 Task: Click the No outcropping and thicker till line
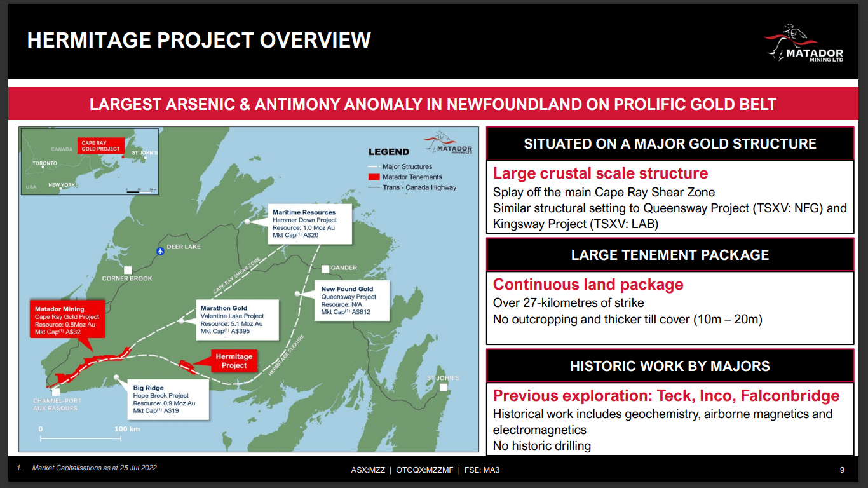627,319
